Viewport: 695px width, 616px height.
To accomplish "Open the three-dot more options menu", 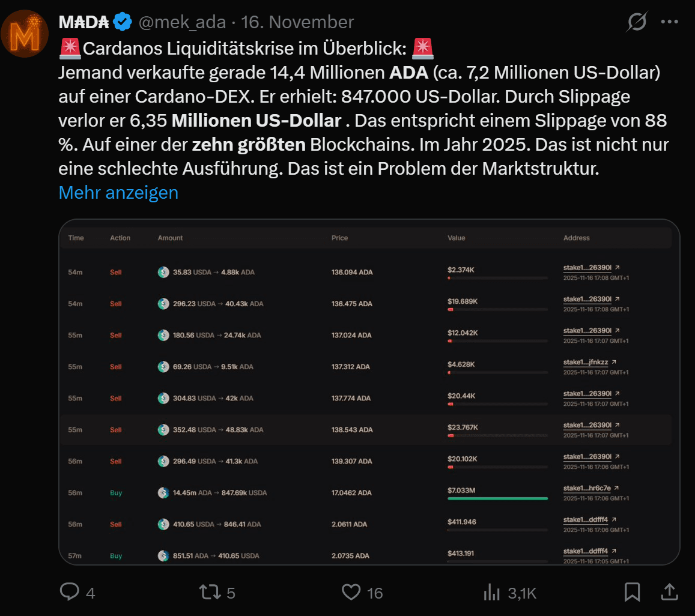I will tap(669, 22).
